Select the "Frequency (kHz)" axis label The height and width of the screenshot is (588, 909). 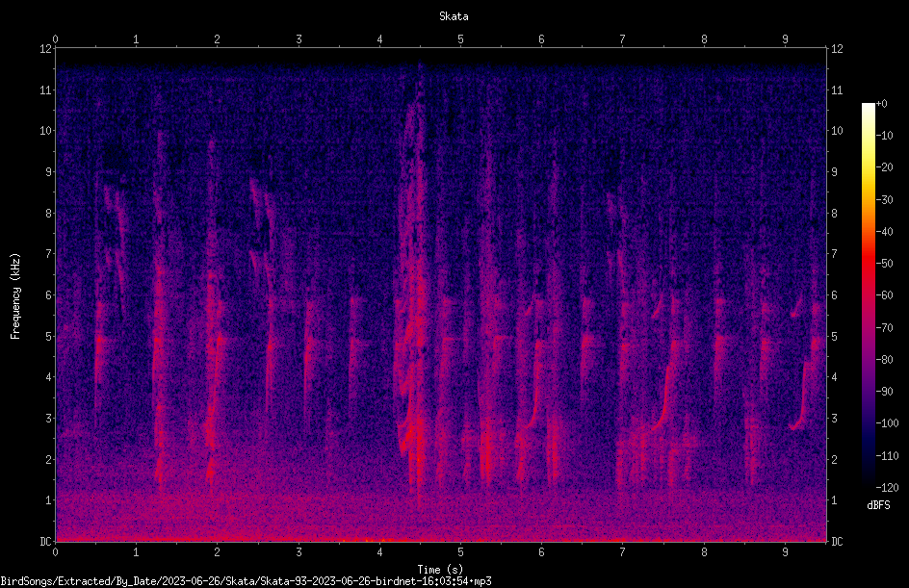(15, 296)
